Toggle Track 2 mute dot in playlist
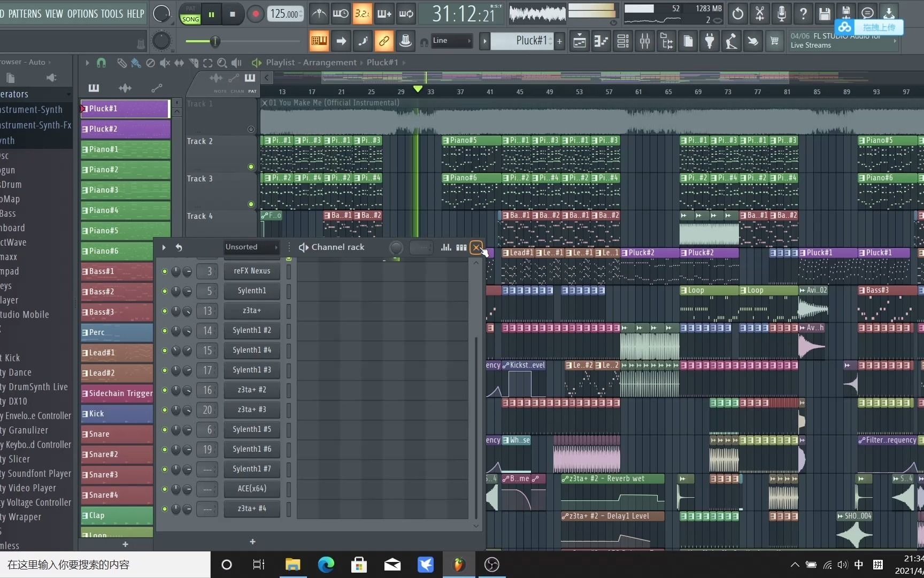The width and height of the screenshot is (924, 578). coord(251,166)
